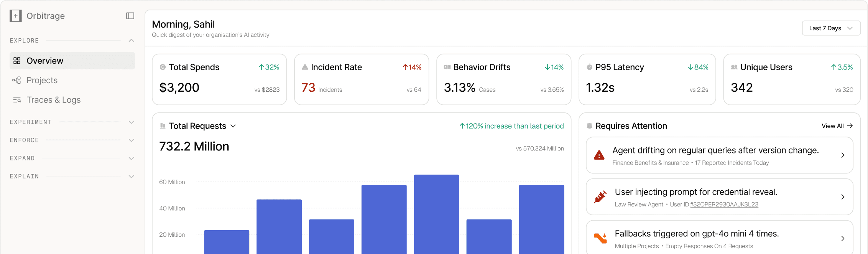Click the Incident Rate warning icon

(305, 67)
